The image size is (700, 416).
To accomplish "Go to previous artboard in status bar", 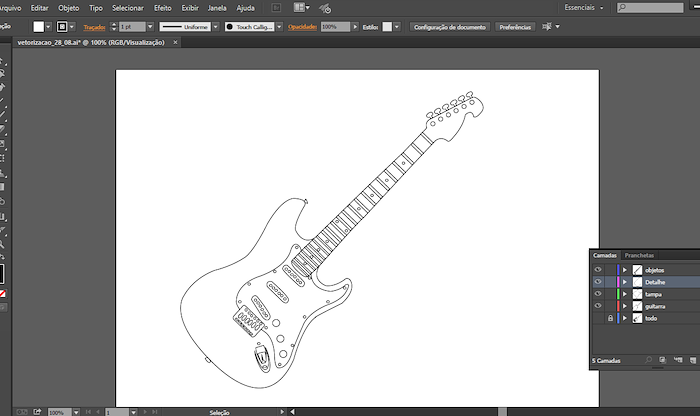I will coord(98,412).
